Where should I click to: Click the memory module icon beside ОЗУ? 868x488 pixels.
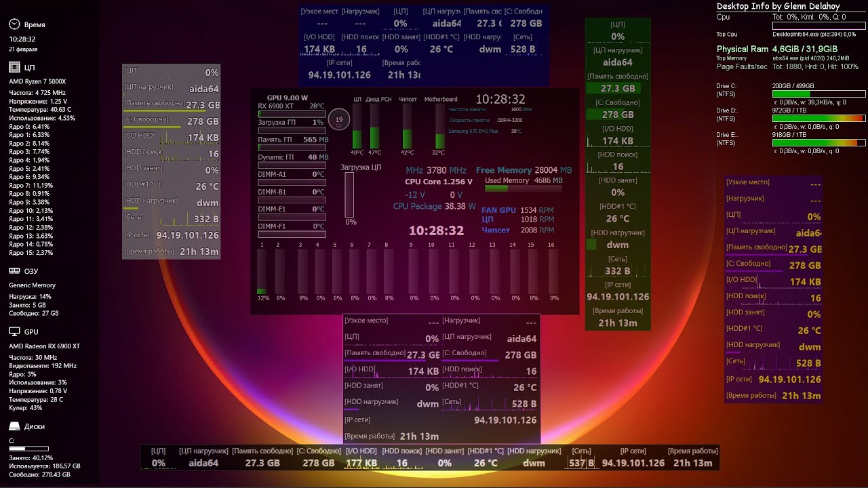tap(14, 271)
